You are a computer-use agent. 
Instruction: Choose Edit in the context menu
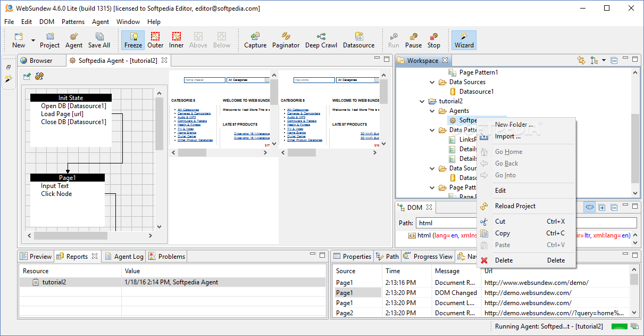pyautogui.click(x=526, y=191)
